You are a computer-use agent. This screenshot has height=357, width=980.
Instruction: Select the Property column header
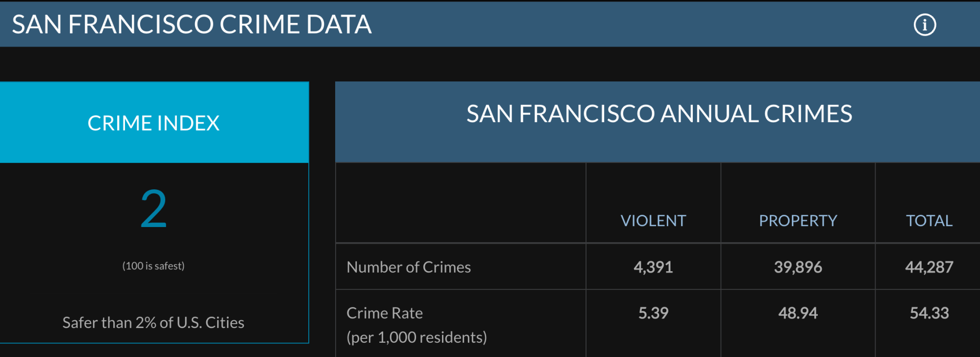coord(798,221)
